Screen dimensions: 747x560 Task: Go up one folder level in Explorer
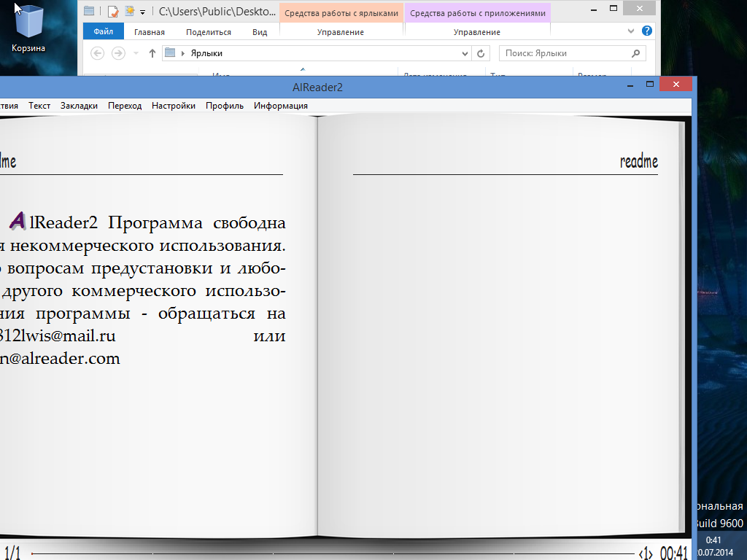pyautogui.click(x=152, y=53)
